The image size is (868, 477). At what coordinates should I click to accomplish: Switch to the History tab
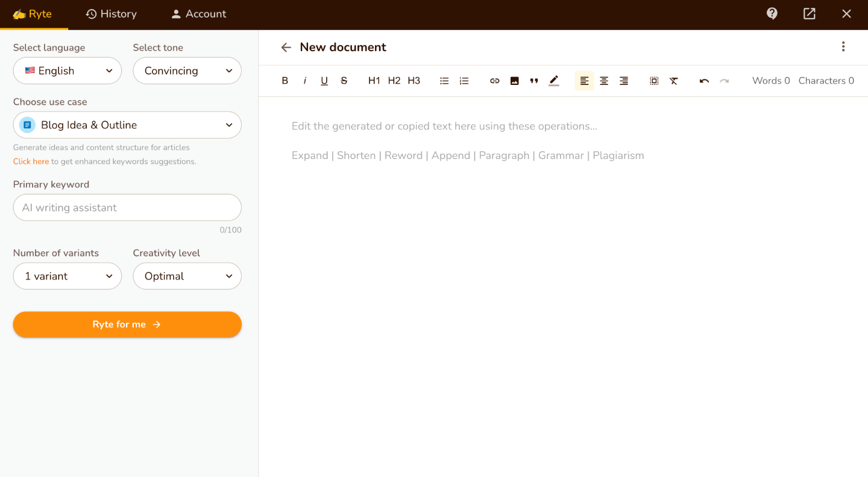[x=111, y=14]
